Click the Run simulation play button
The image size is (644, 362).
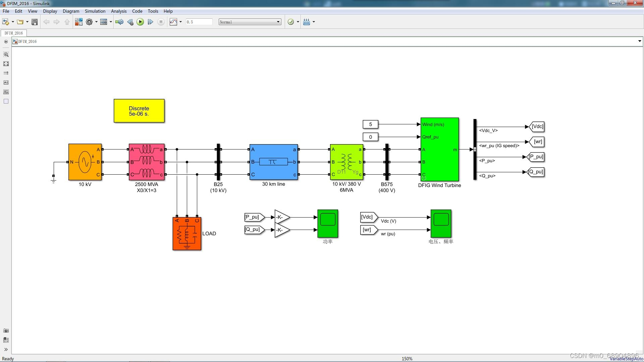tap(140, 22)
